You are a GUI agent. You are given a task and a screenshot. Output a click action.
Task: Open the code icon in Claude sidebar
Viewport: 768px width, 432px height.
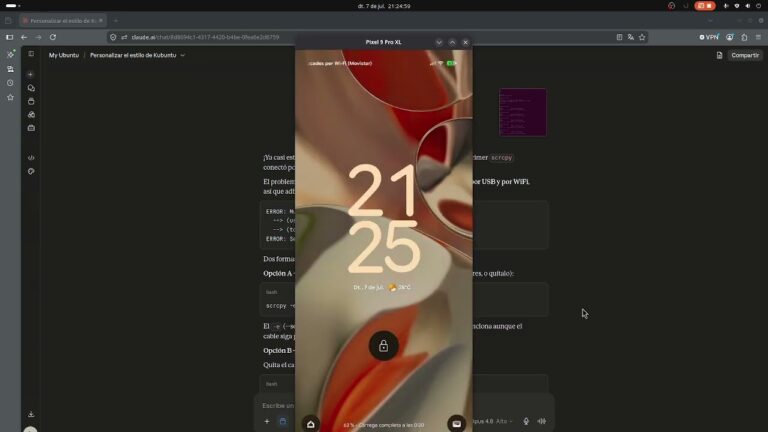pos(31,158)
